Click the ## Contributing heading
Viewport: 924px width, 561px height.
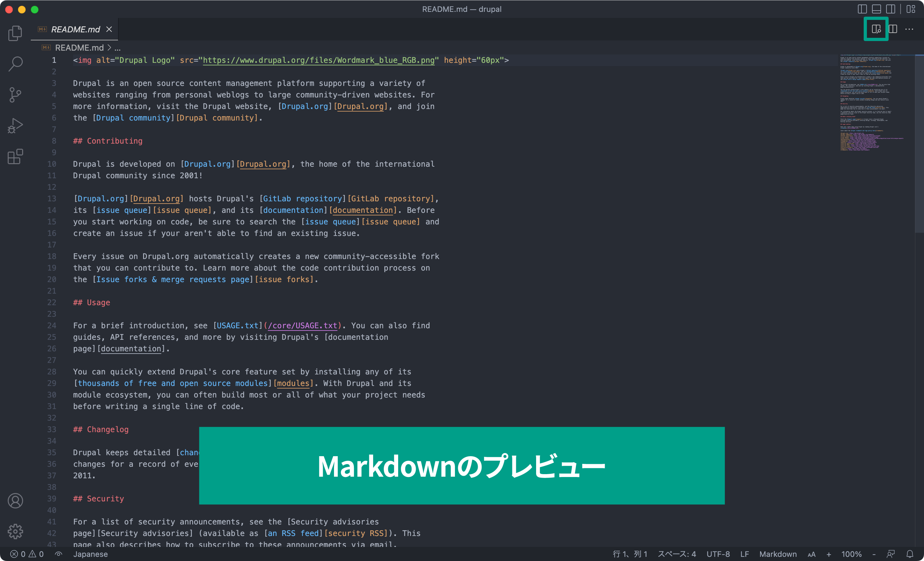107,141
